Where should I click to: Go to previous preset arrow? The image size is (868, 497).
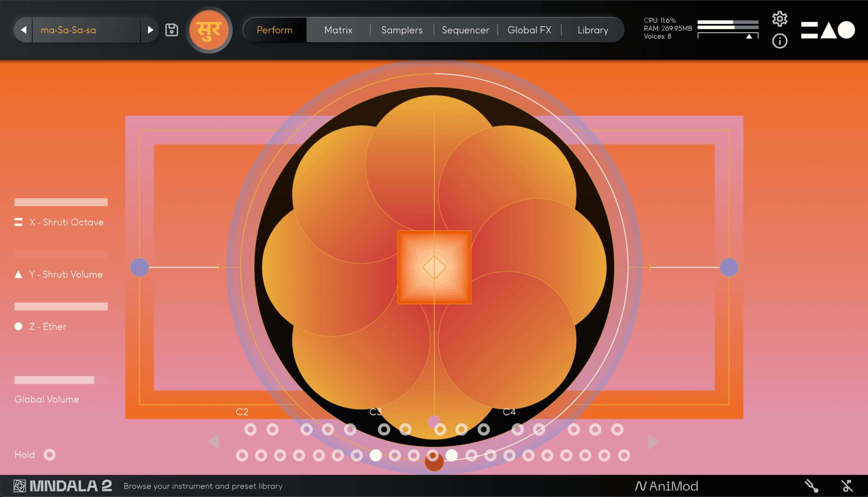[24, 30]
